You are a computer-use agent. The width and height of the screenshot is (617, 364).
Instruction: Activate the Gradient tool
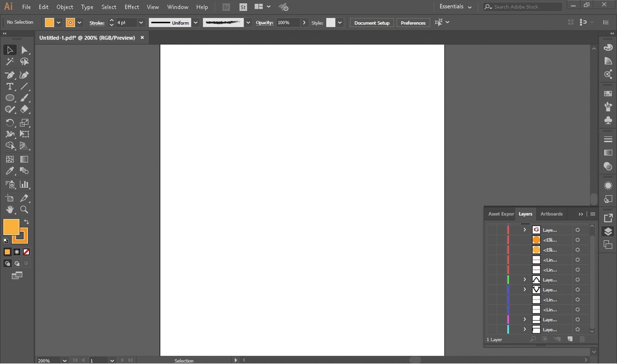pos(24,159)
